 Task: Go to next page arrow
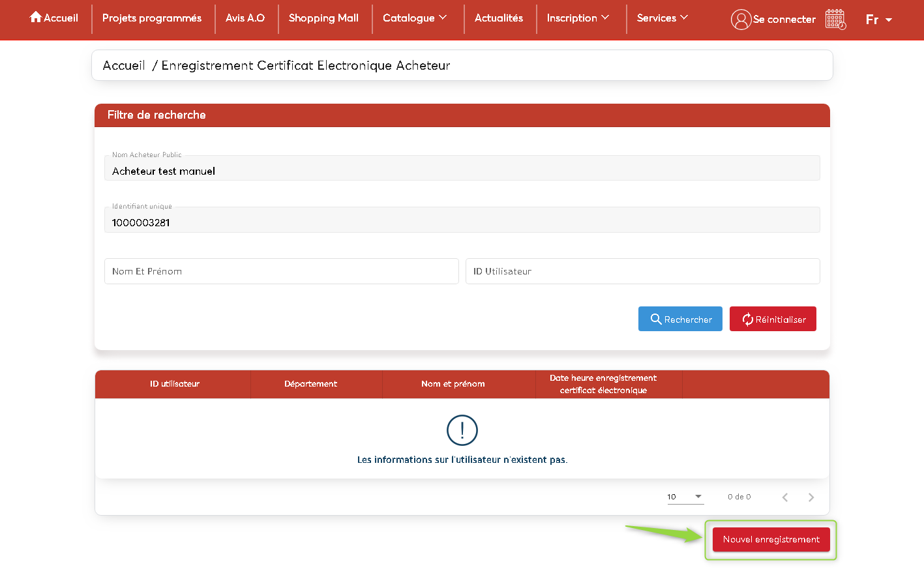811,497
